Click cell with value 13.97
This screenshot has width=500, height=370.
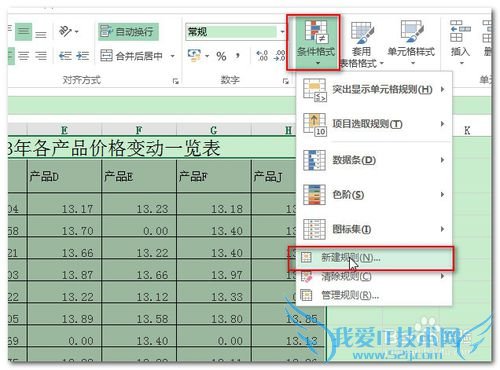214,271
